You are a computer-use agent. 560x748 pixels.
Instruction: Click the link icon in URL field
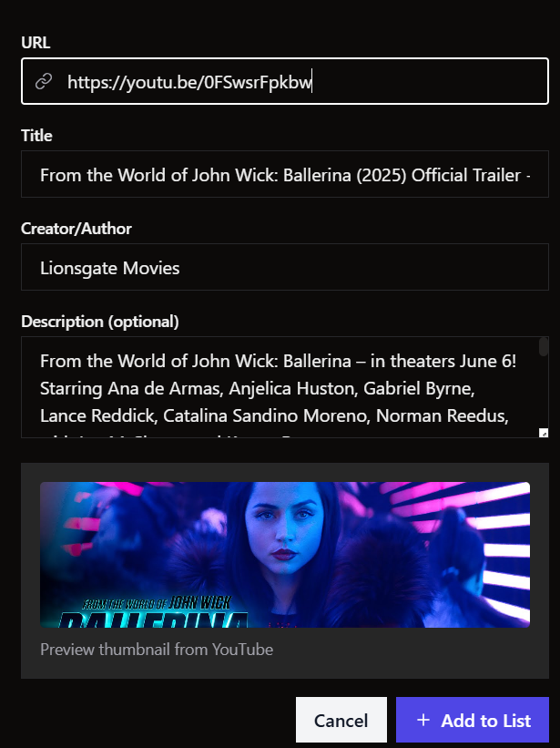(x=44, y=82)
